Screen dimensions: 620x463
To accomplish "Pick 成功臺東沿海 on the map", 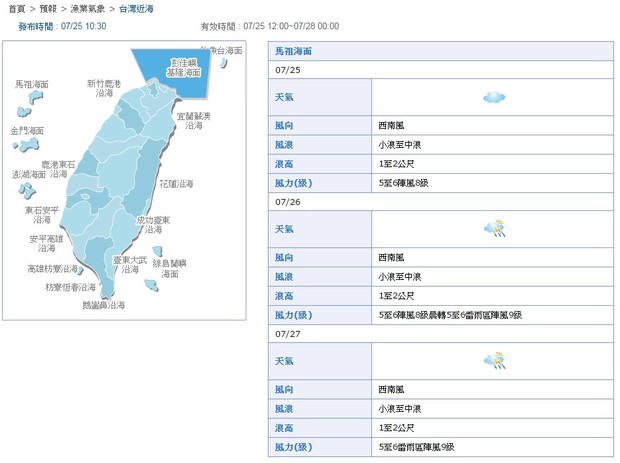I will pyautogui.click(x=153, y=224).
